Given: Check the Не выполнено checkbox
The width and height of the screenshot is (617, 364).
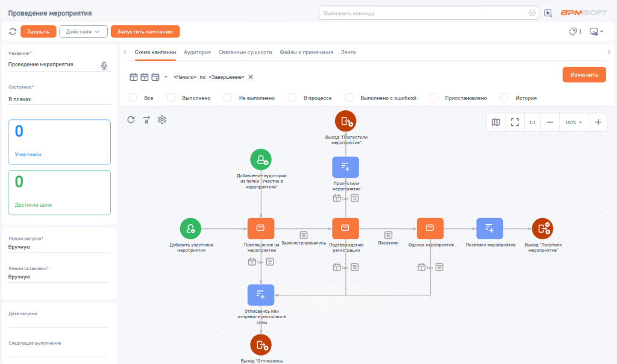Looking at the screenshot, I should [x=227, y=98].
